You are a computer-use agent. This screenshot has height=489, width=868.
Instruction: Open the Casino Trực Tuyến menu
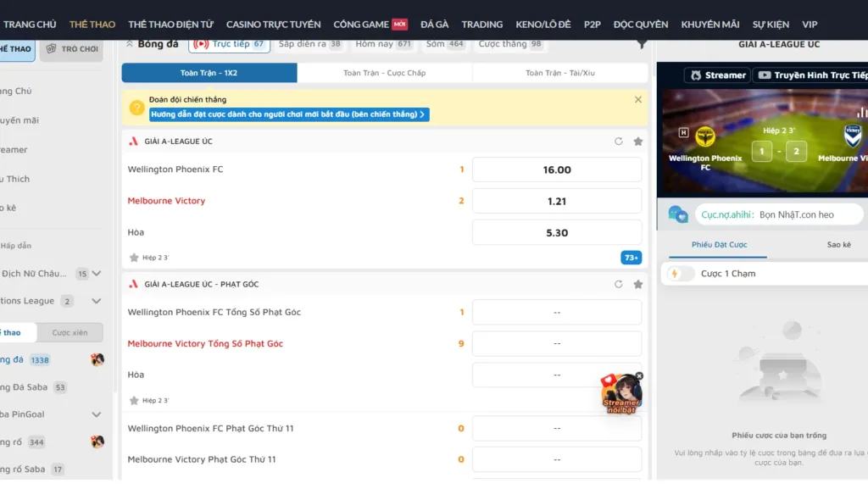coord(273,25)
